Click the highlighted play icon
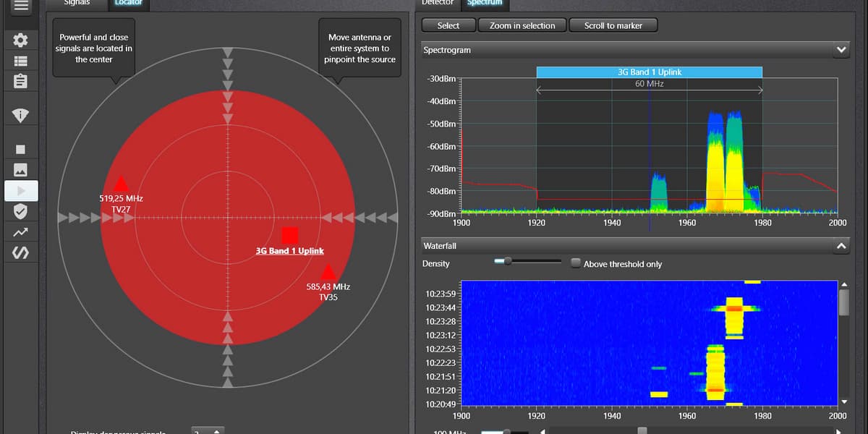This screenshot has width=868, height=434. (20, 190)
